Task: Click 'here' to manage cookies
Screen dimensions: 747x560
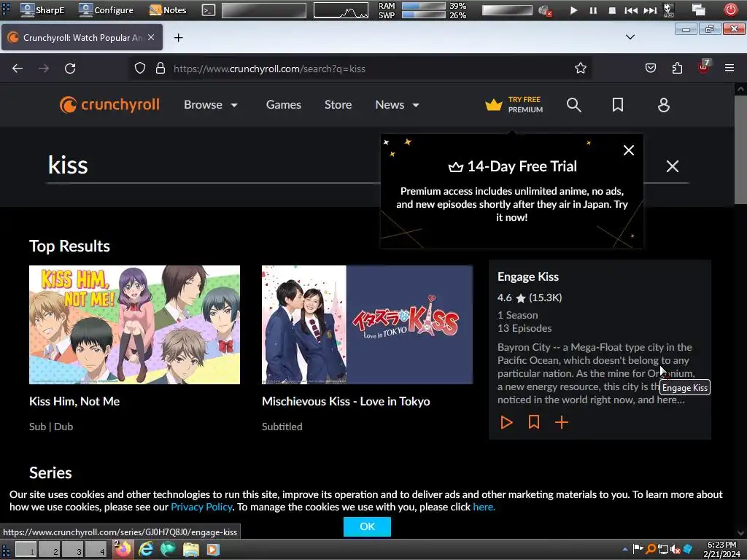Action: 484,507
